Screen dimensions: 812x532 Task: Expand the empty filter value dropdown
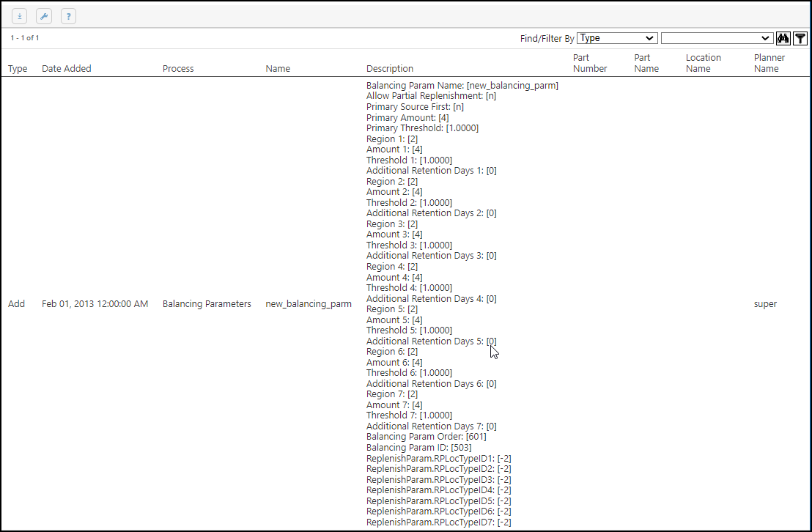pos(717,38)
